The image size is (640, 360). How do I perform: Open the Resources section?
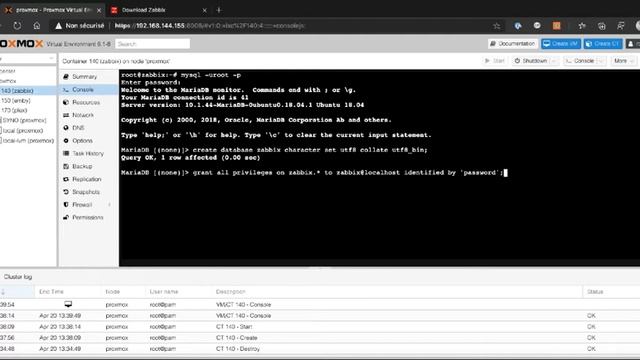pos(86,102)
